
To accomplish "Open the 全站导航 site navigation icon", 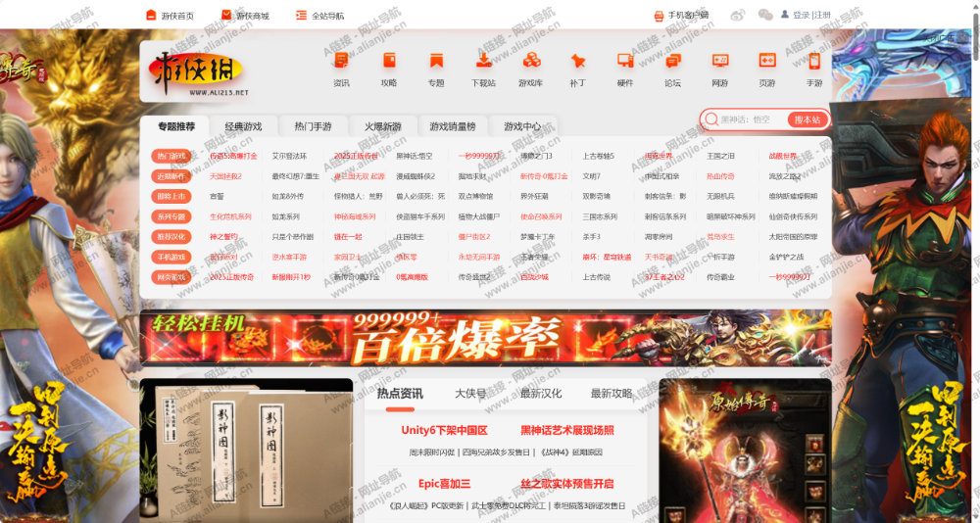I will [x=301, y=15].
